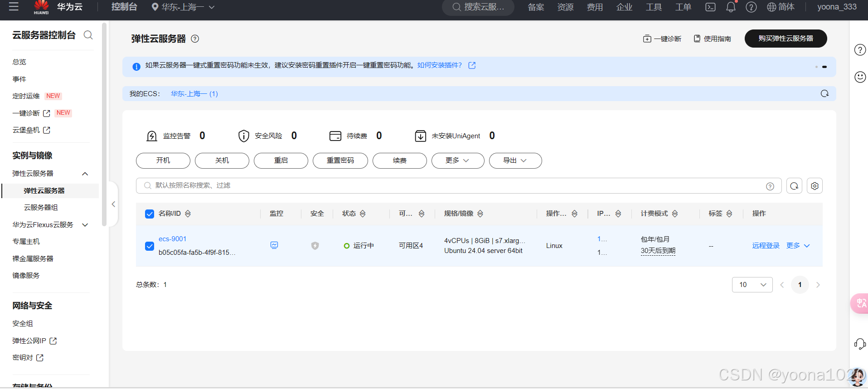Sort by 规格/镜像 column
868x389 pixels.
480,214
